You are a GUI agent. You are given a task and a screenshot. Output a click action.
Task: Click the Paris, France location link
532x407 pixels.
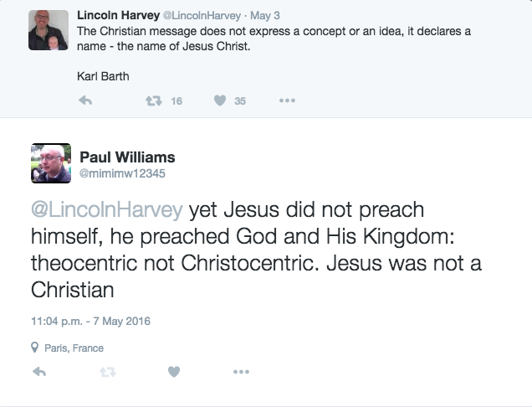coord(74,348)
